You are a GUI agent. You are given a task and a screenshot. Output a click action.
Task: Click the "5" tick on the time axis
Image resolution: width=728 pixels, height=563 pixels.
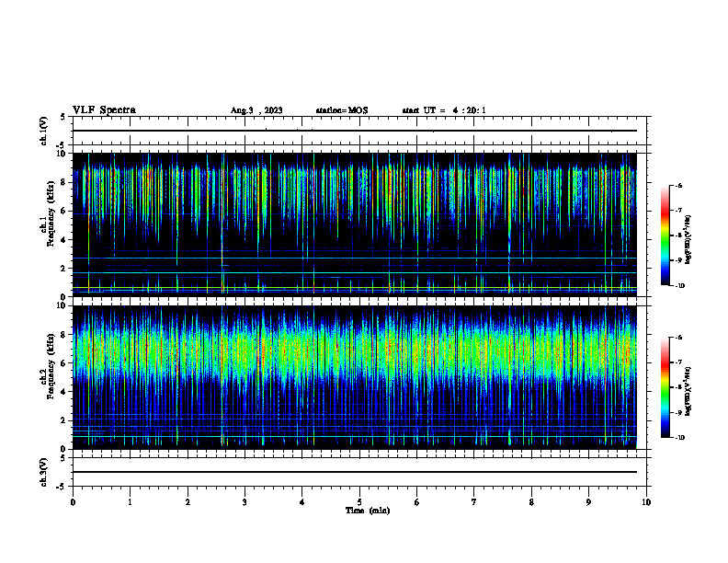[359, 502]
